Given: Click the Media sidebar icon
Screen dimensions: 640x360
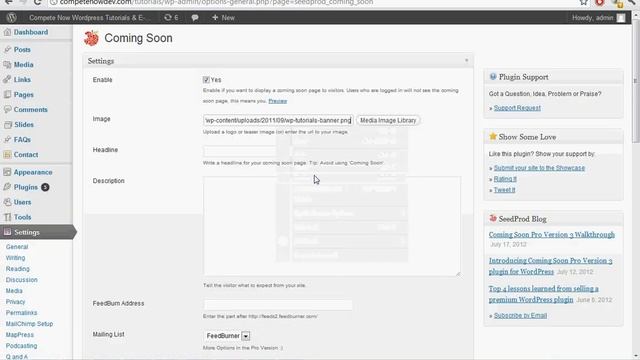Looking at the screenshot, I should tap(7, 64).
